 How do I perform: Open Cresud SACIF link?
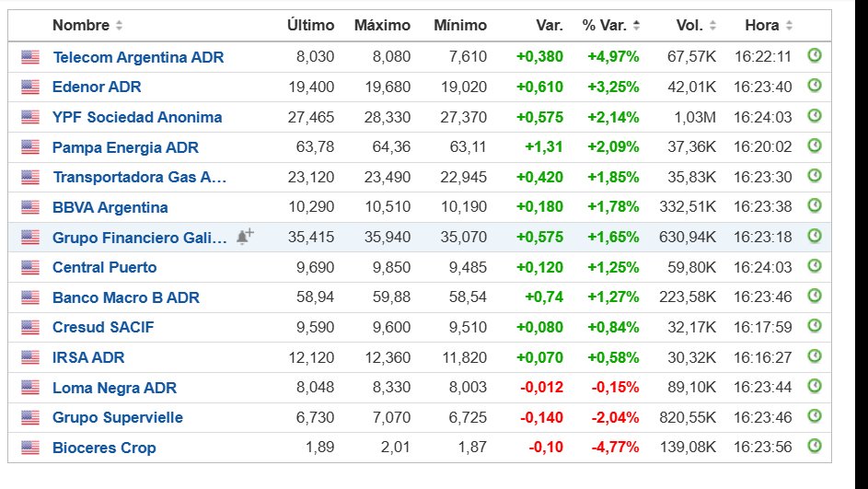tap(103, 327)
